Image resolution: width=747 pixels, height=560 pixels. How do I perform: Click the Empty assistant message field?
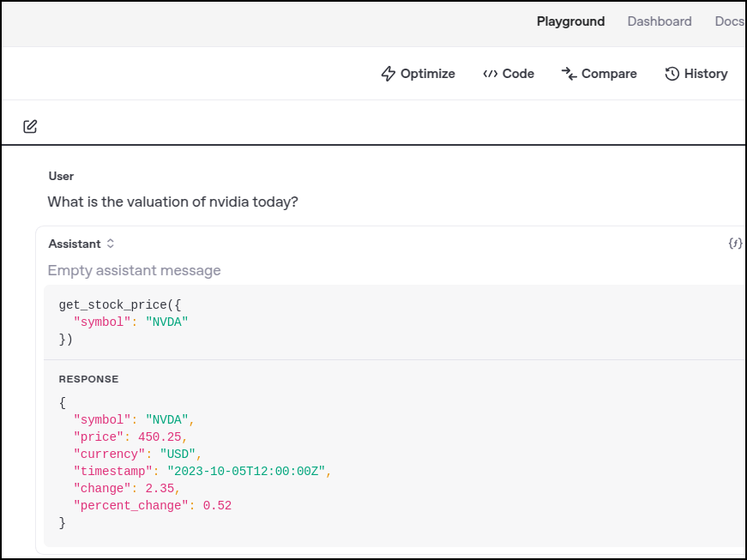(134, 270)
